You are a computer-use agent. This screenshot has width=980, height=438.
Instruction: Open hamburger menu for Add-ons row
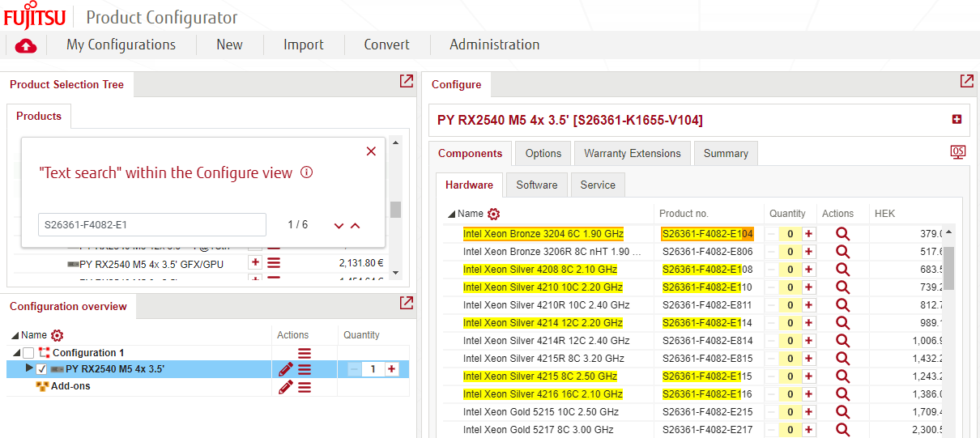[305, 387]
